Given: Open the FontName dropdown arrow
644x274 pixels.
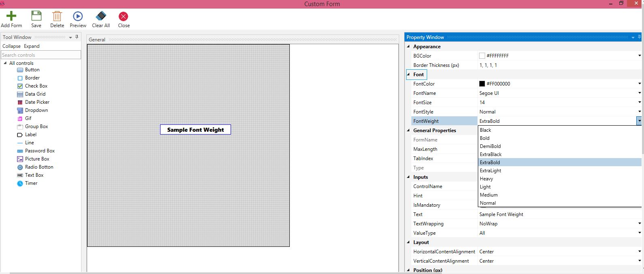Looking at the screenshot, I should pos(640,93).
